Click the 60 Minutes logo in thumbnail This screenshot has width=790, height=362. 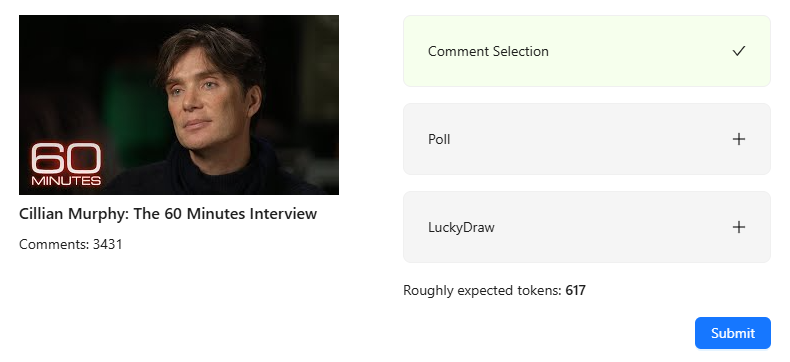66,165
